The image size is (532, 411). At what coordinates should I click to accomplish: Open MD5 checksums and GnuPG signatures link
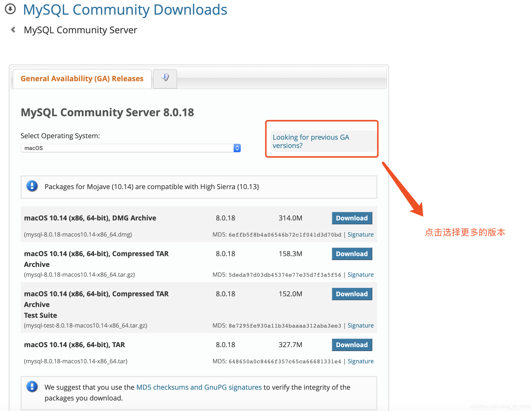(x=199, y=387)
